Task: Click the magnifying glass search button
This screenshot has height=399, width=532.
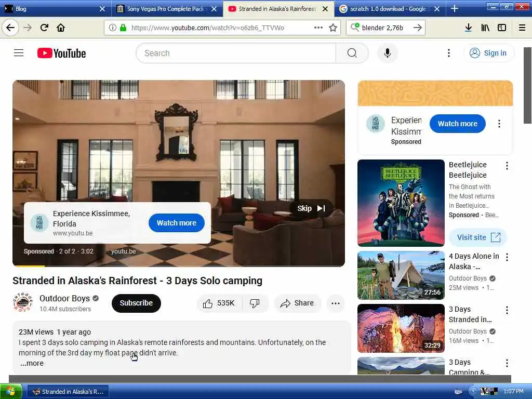Action: coord(352,53)
